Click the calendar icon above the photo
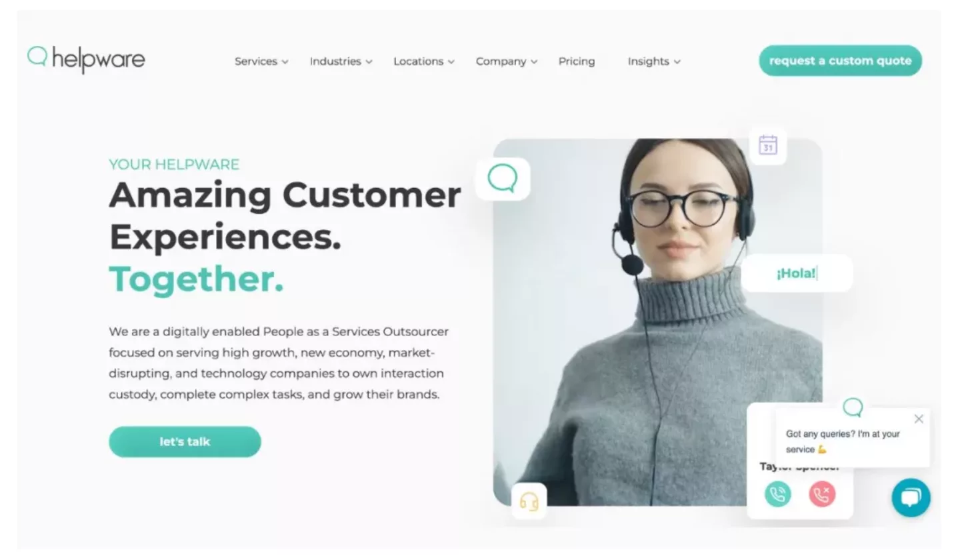 tap(768, 145)
